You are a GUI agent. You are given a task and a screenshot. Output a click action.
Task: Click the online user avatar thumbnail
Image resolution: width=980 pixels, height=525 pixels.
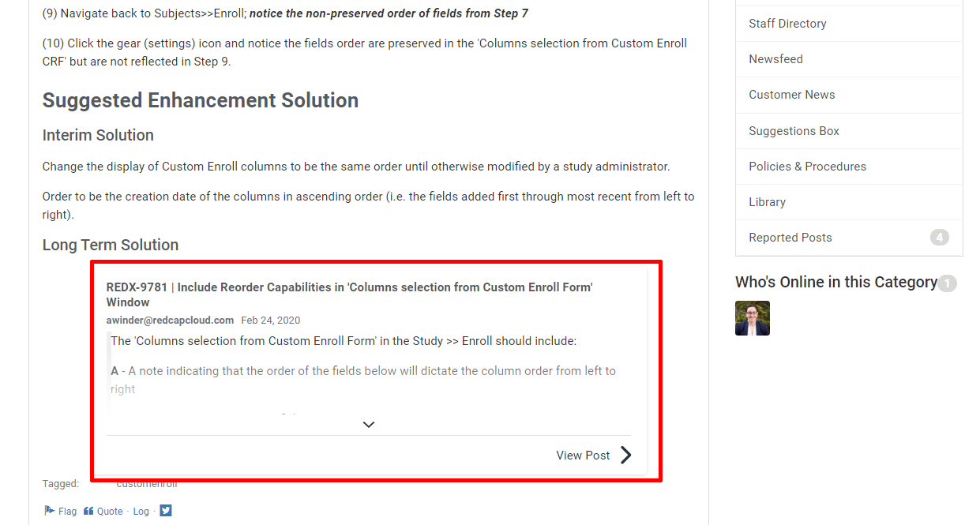point(752,318)
